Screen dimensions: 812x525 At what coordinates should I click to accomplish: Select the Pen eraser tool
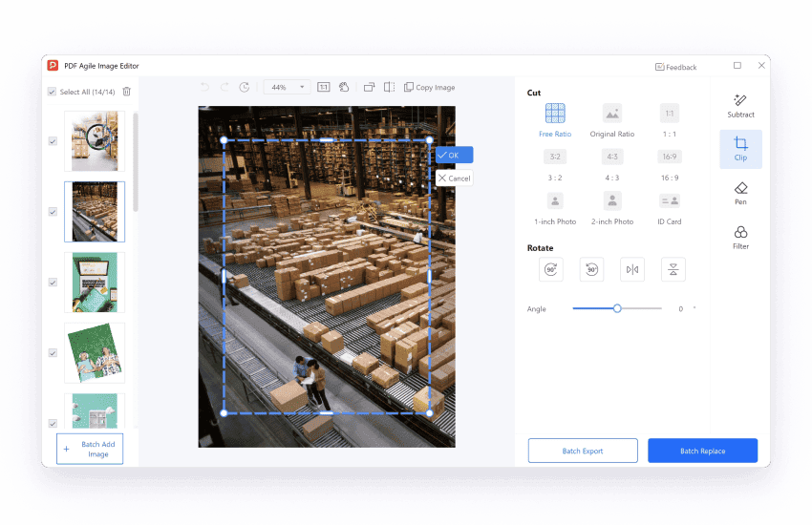pyautogui.click(x=740, y=193)
